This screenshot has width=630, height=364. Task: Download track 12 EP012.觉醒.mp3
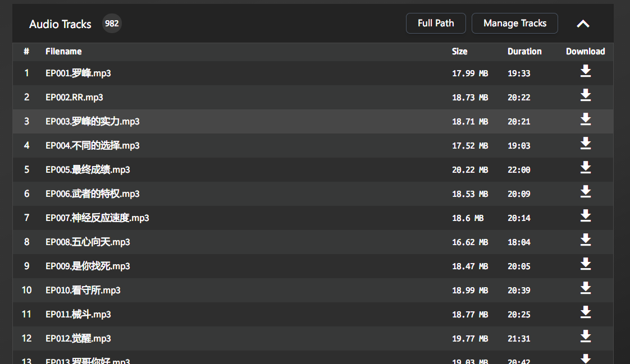tap(586, 336)
